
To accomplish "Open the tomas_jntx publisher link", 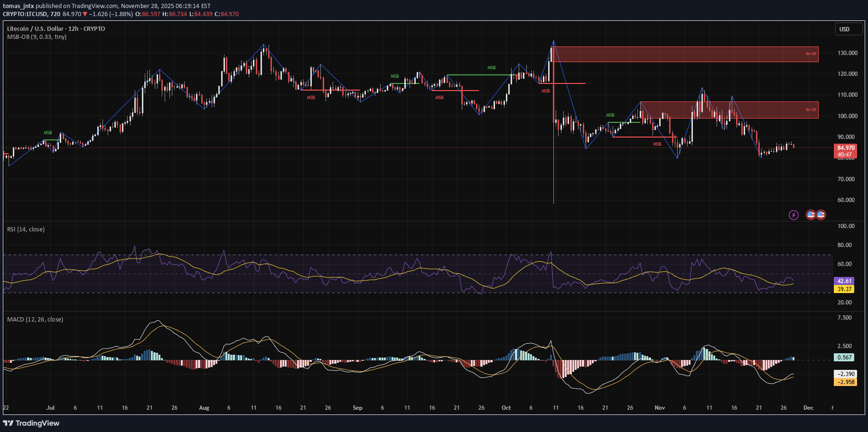I will 18,6.
